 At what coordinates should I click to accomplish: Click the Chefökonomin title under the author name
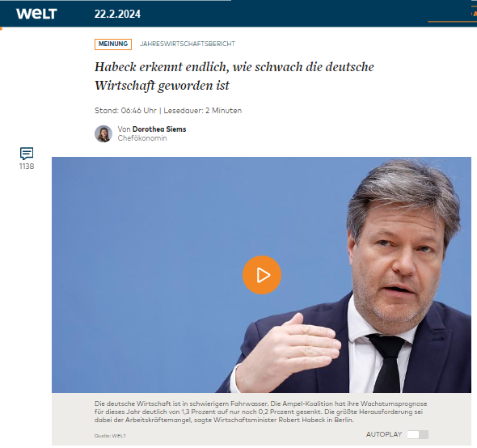(142, 138)
